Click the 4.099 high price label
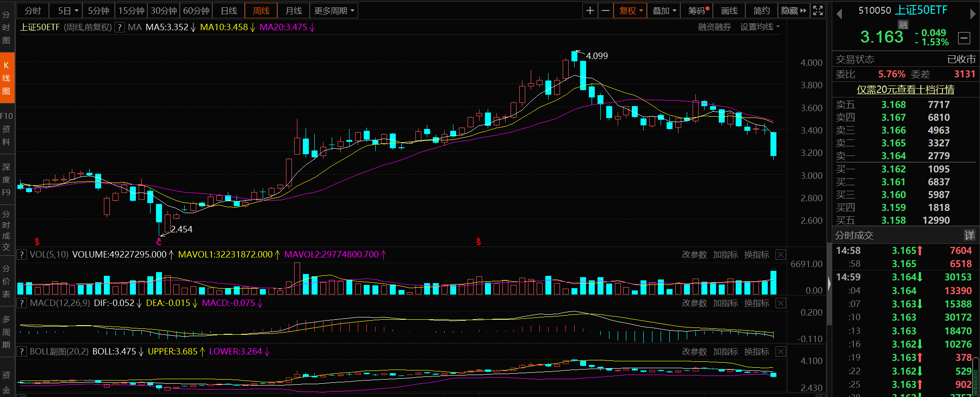Viewport: 980px width, 397px height. pyautogui.click(x=597, y=56)
